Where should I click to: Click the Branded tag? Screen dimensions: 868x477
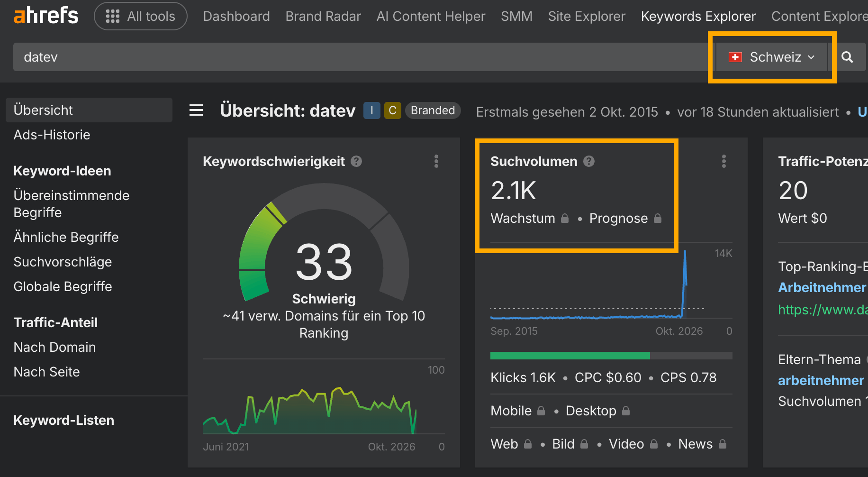coord(433,110)
